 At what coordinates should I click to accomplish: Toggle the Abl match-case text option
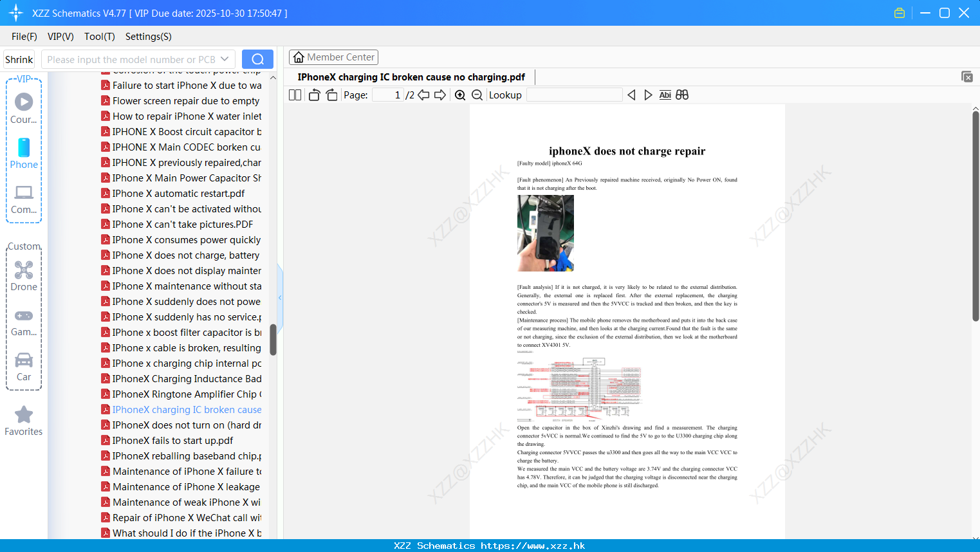(665, 95)
